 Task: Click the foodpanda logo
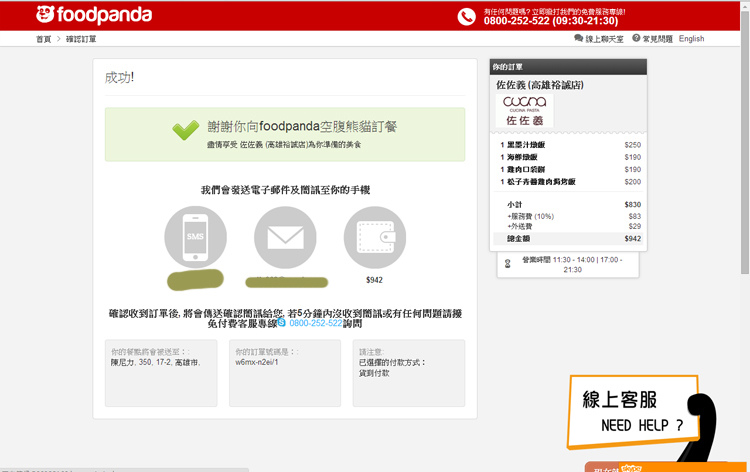pyautogui.click(x=94, y=15)
